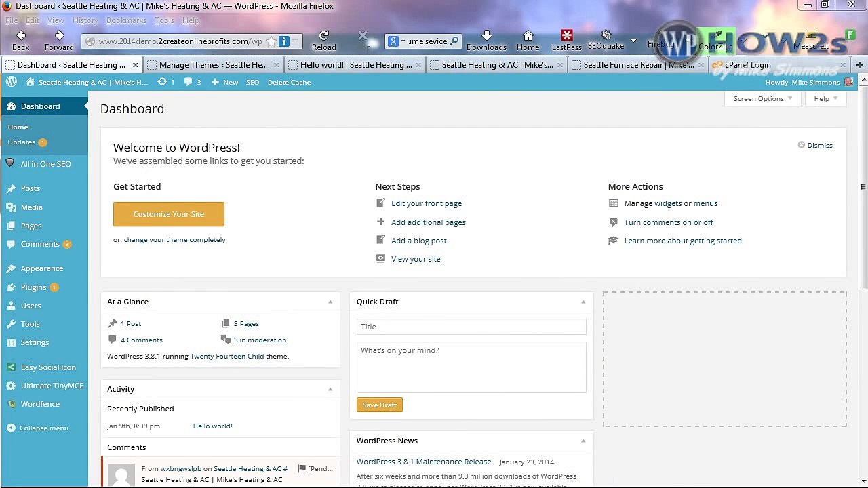The width and height of the screenshot is (868, 488).
Task: Click the 3 in moderation link
Action: (x=260, y=340)
